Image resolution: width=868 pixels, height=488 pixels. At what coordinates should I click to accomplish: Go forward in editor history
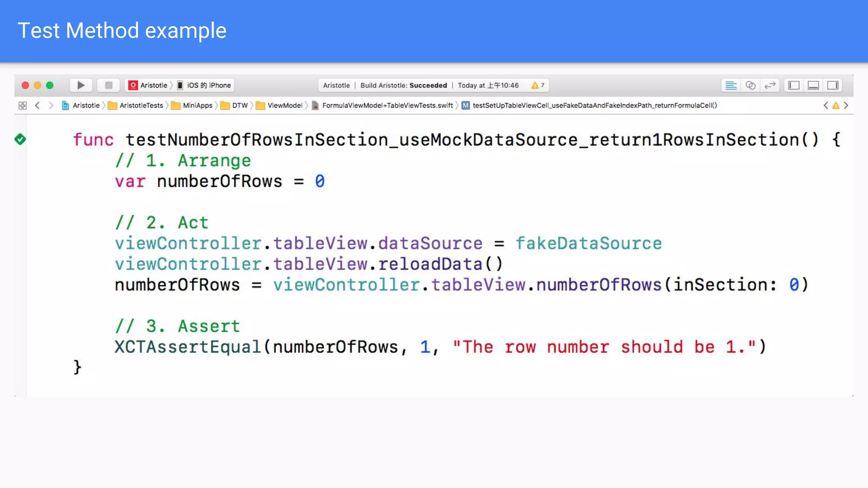51,105
